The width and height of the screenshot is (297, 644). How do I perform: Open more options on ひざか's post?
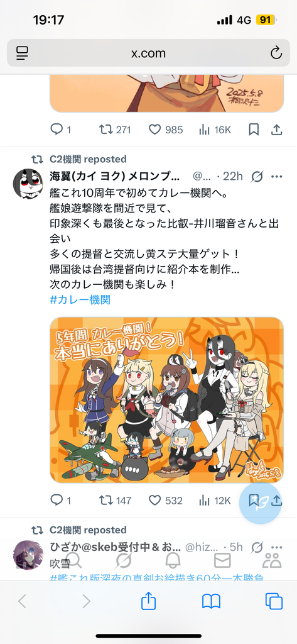277,547
